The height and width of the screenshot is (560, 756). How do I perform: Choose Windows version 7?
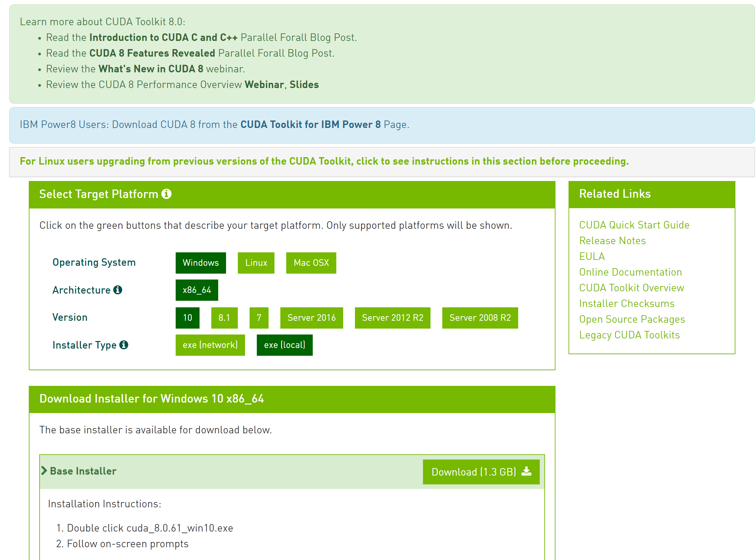(x=259, y=317)
